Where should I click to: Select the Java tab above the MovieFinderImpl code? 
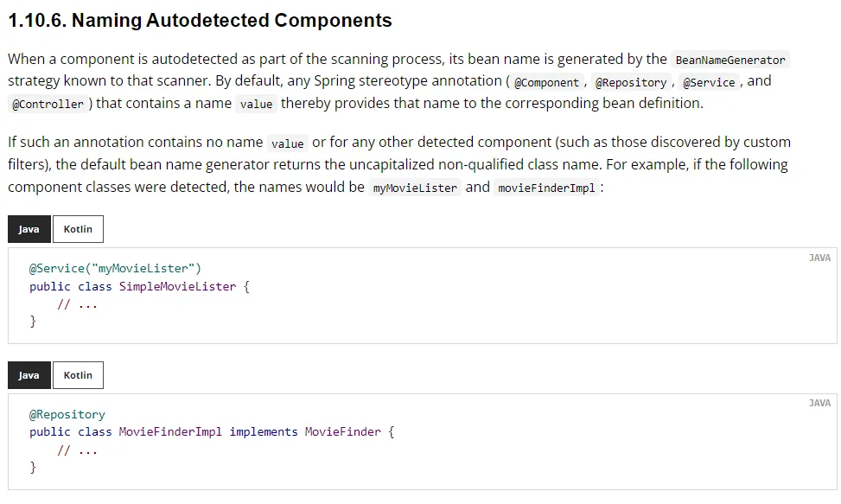pos(29,375)
